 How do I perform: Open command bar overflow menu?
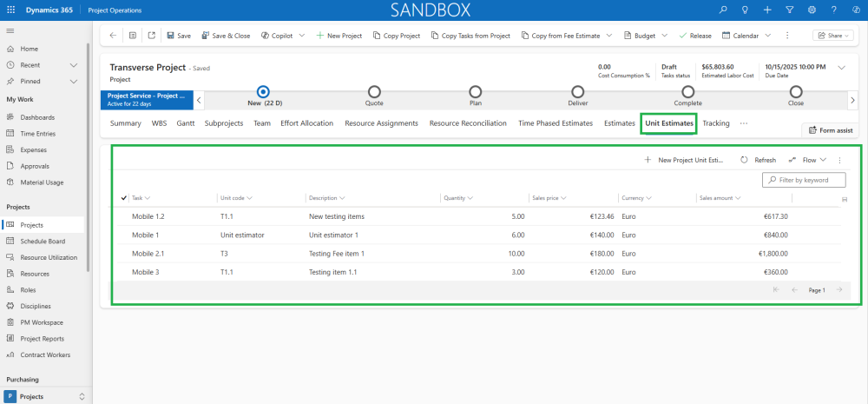point(787,36)
